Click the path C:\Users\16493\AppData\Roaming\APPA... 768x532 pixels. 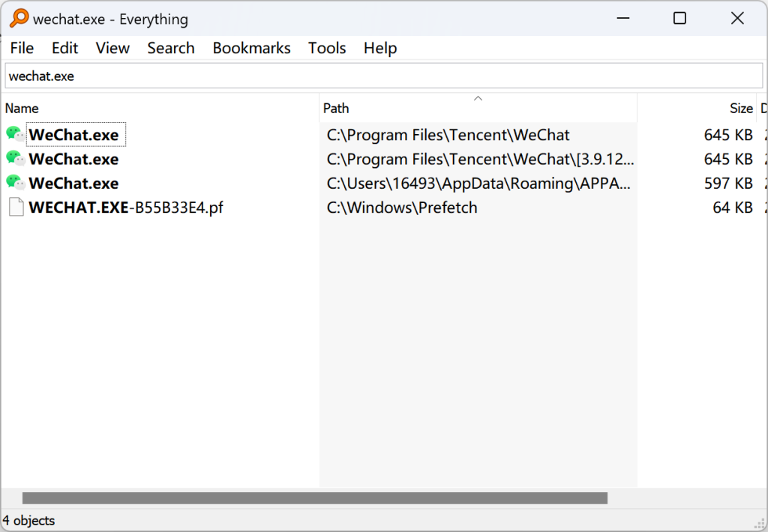point(478,184)
